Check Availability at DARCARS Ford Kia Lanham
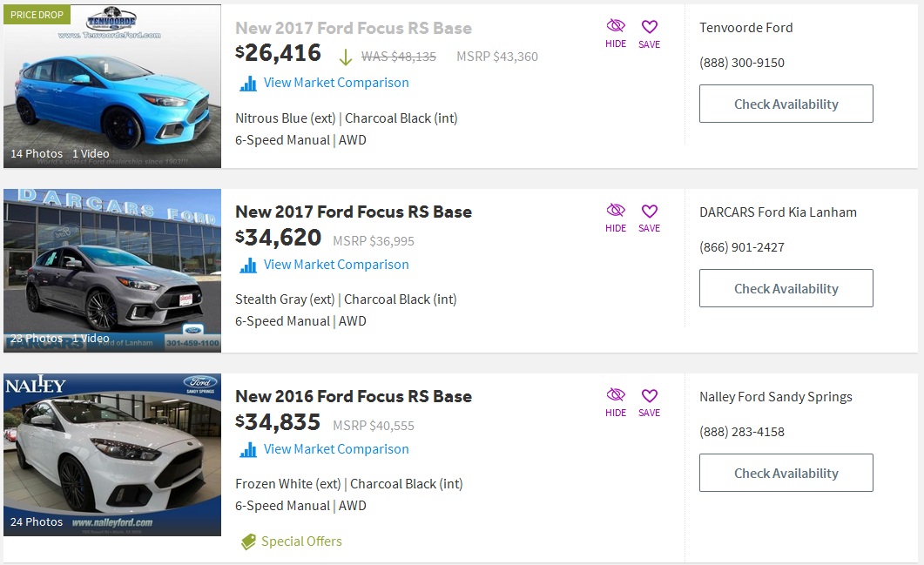 pos(786,288)
